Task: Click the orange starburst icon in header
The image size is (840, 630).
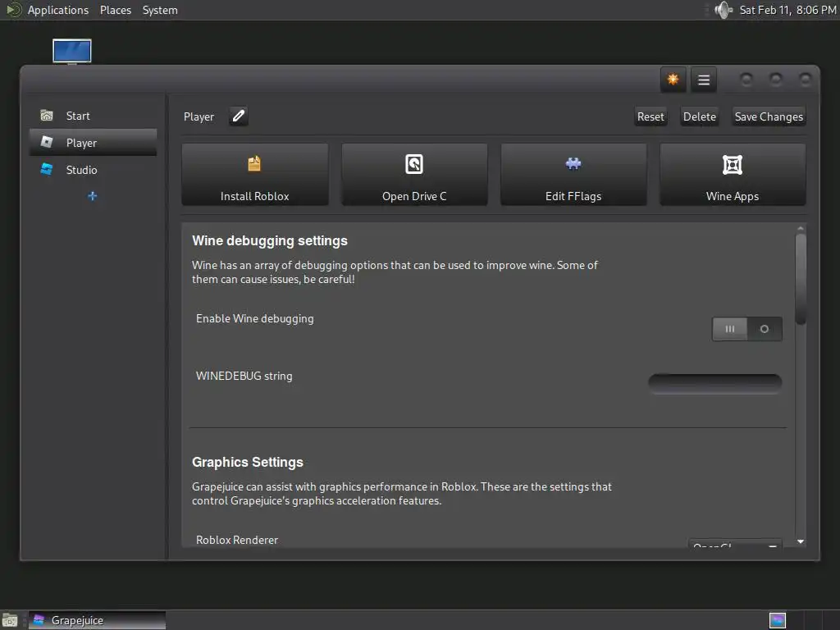Action: (673, 80)
